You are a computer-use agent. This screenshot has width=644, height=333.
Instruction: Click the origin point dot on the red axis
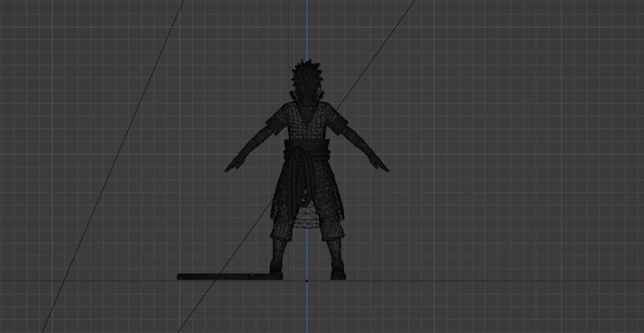click(307, 281)
